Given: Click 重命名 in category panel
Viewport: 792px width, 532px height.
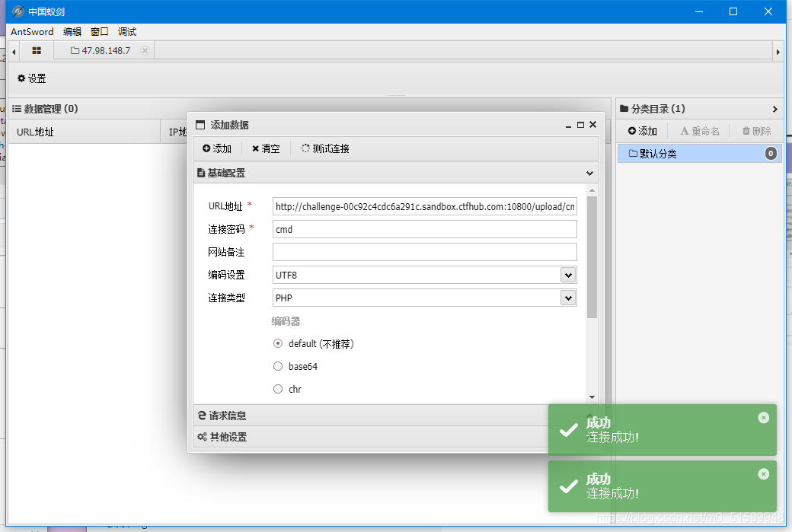Looking at the screenshot, I should coord(700,131).
